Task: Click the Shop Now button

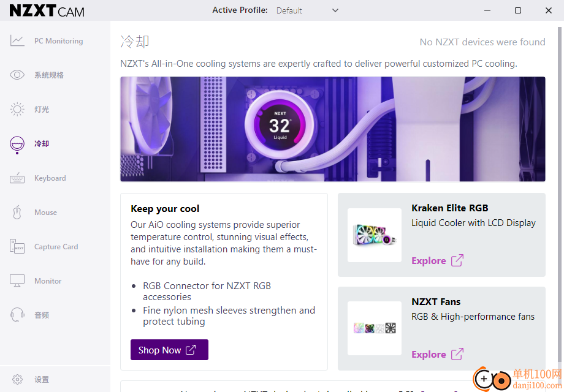Action: (x=169, y=350)
